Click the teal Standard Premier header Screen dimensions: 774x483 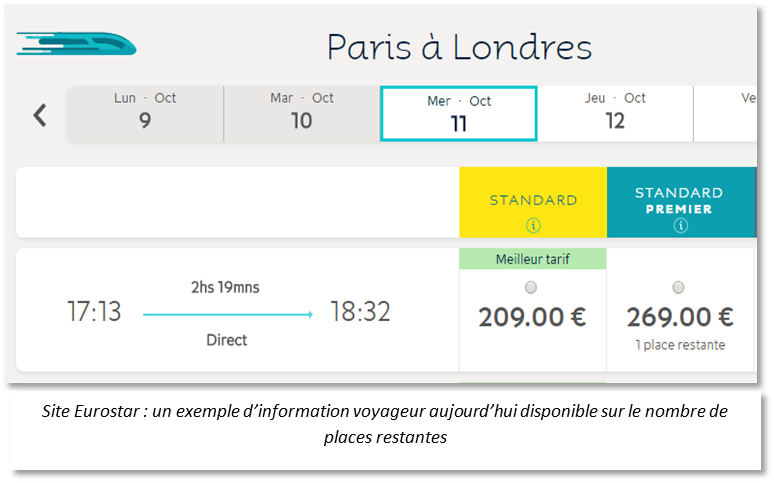point(682,202)
